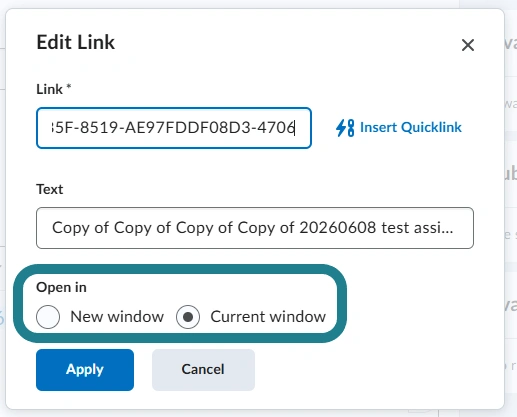The height and width of the screenshot is (417, 517).
Task: Click "AE97FDDF08D3" portion of link URL
Action: tap(188, 128)
